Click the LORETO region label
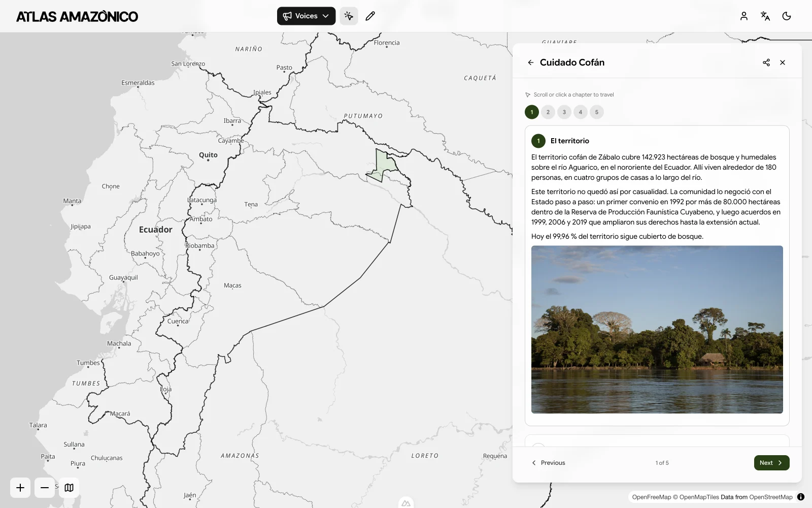Screen dimensions: 812x508 425,456
